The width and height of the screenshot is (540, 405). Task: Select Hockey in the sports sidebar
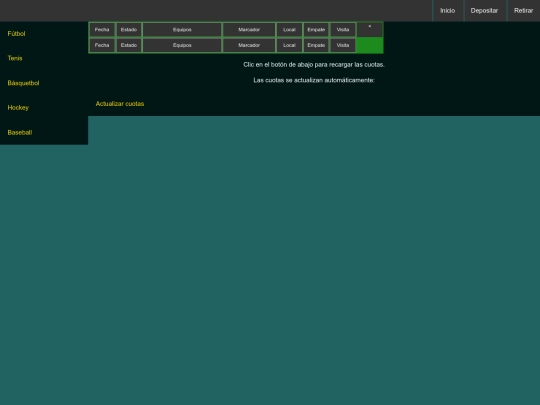(x=18, y=108)
